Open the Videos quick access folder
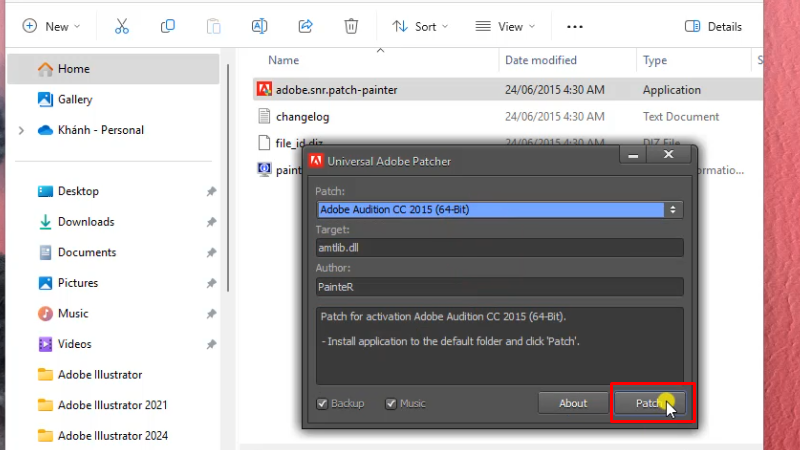800x450 pixels. click(x=74, y=344)
